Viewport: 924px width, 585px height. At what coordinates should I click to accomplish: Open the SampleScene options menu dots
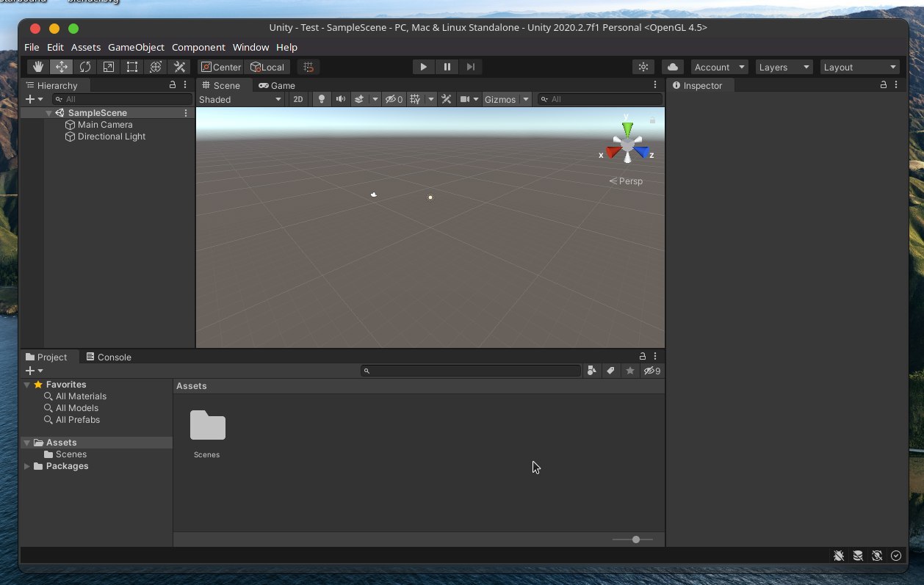click(186, 113)
